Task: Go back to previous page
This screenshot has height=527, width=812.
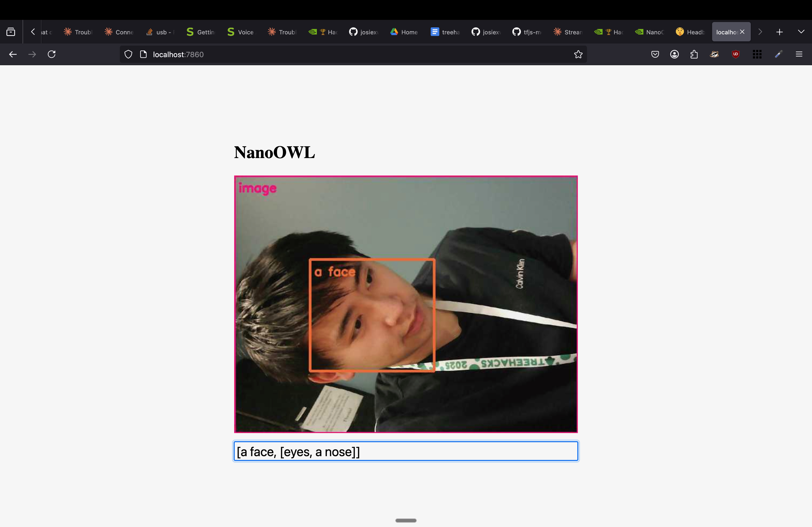Action: (x=13, y=54)
